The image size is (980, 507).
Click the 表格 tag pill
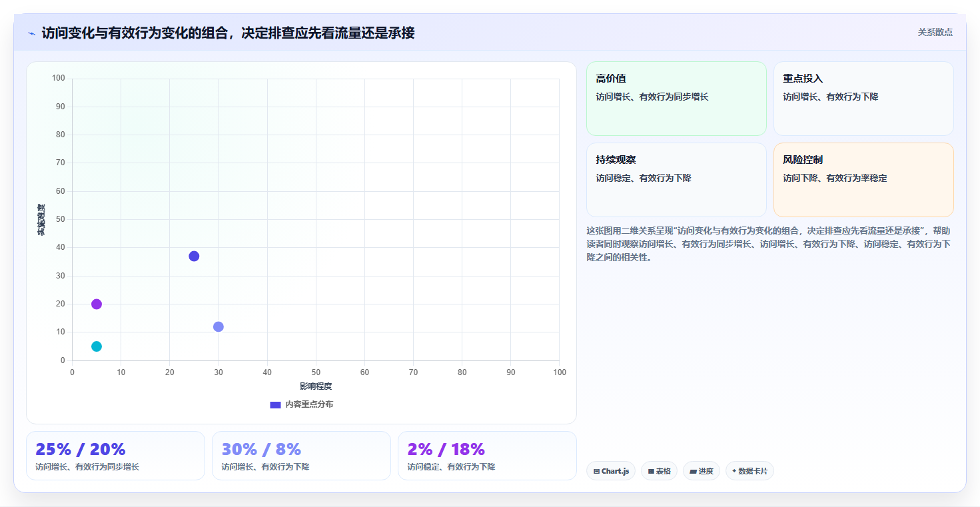(x=659, y=471)
